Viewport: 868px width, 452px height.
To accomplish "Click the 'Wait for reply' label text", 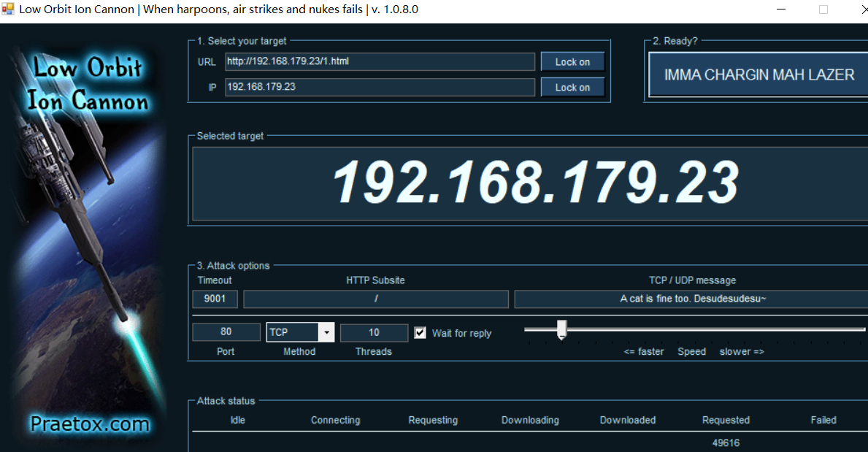I will (x=461, y=334).
